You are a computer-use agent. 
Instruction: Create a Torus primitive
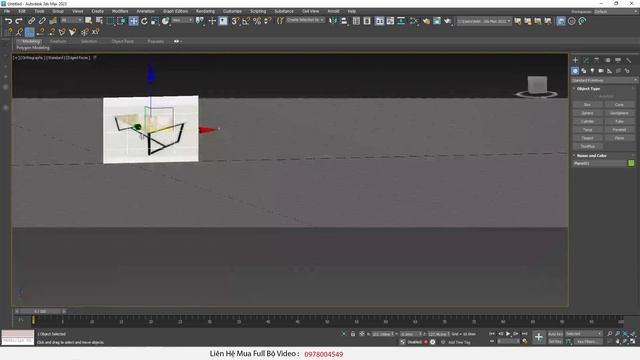tap(587, 130)
